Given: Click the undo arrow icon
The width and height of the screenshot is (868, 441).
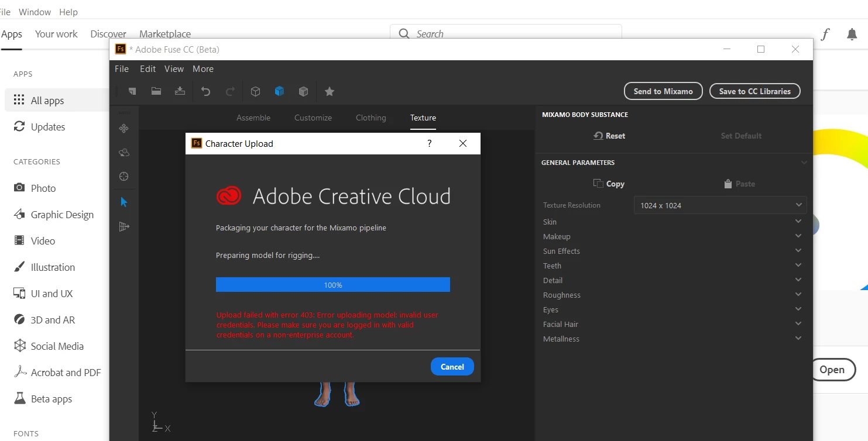Looking at the screenshot, I should 205,91.
